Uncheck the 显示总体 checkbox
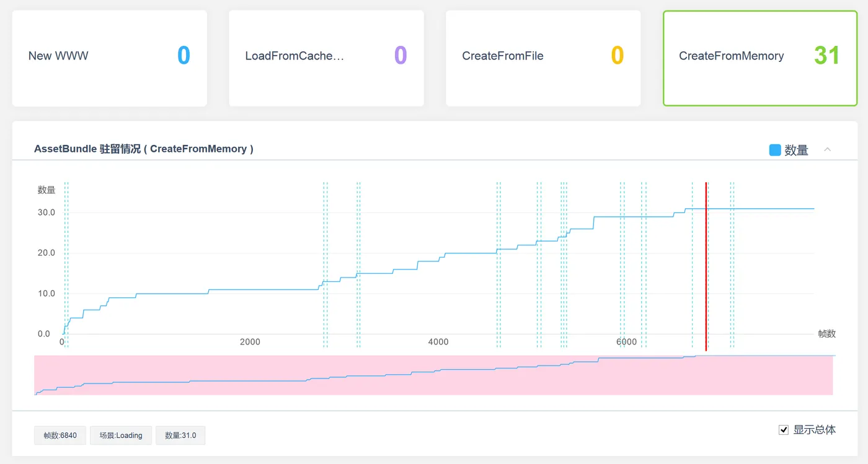 point(784,430)
